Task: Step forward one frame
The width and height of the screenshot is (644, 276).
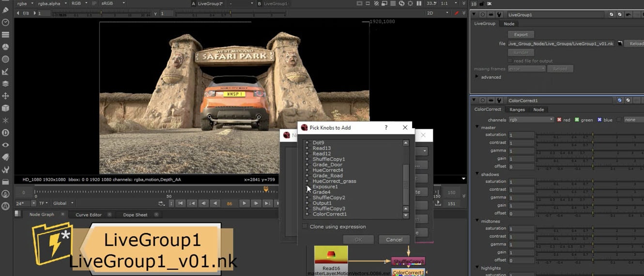Action: 256,204
